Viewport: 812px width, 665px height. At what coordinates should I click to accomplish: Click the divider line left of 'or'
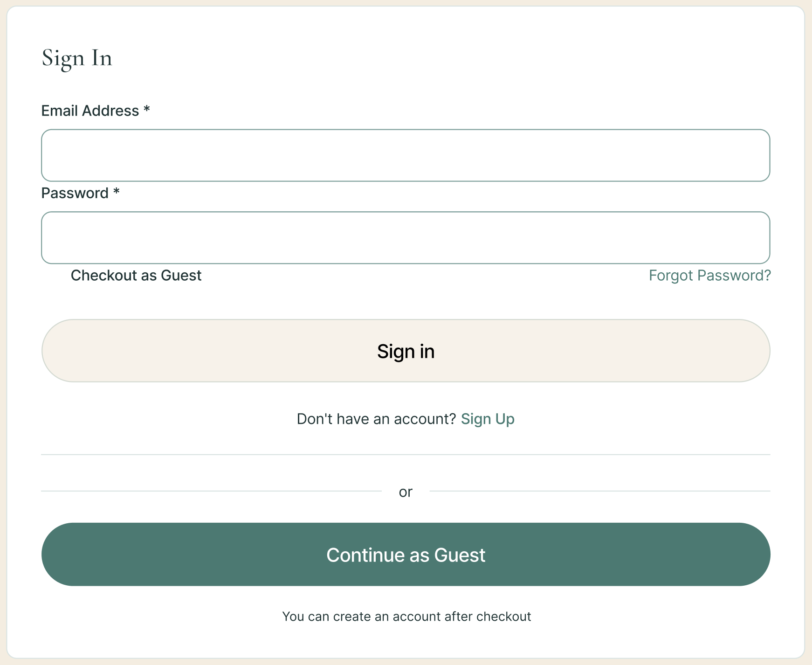[x=211, y=491]
